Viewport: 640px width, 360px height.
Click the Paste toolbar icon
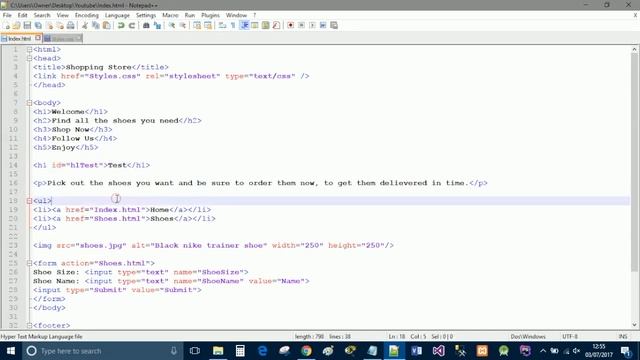click(107, 25)
